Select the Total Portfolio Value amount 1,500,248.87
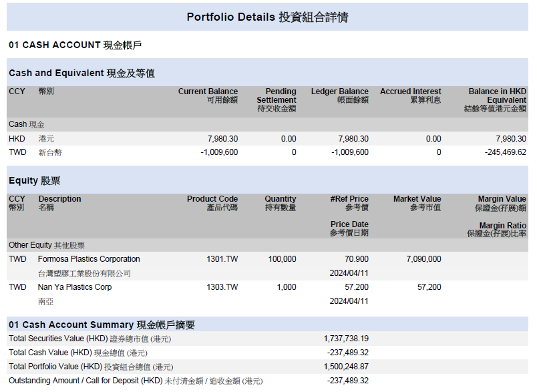The width and height of the screenshot is (537, 392). click(346, 367)
